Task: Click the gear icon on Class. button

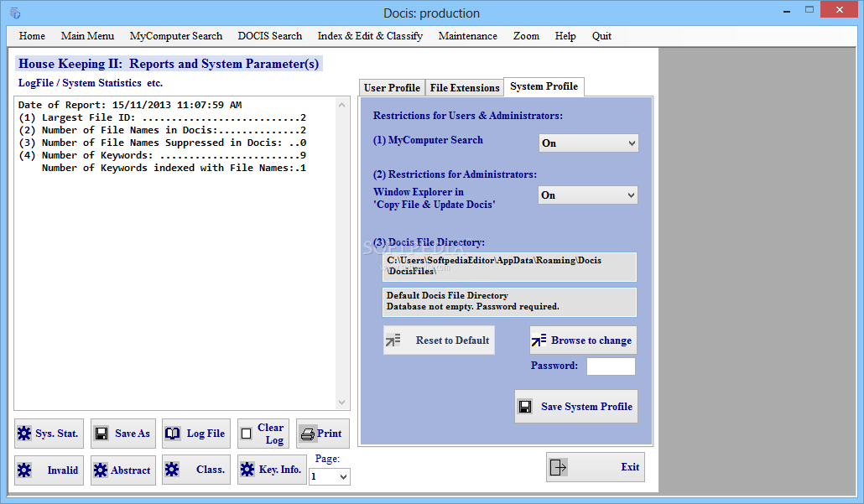Action: [x=172, y=470]
